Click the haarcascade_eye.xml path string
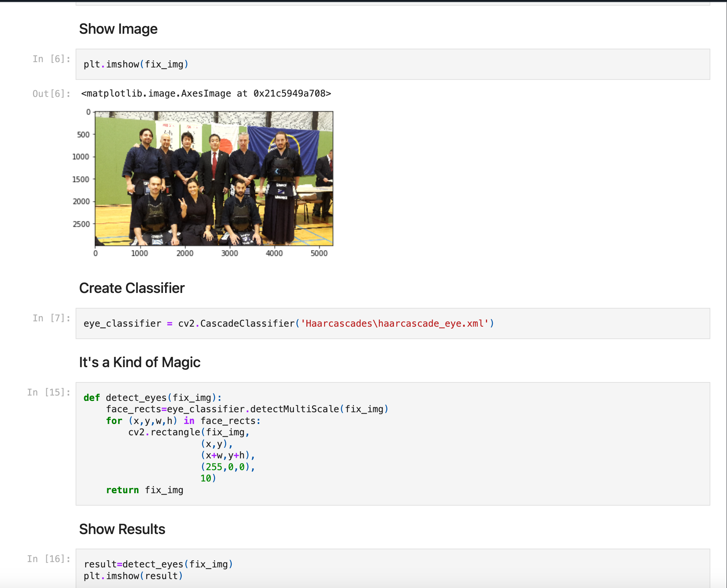The width and height of the screenshot is (727, 588). click(x=395, y=323)
